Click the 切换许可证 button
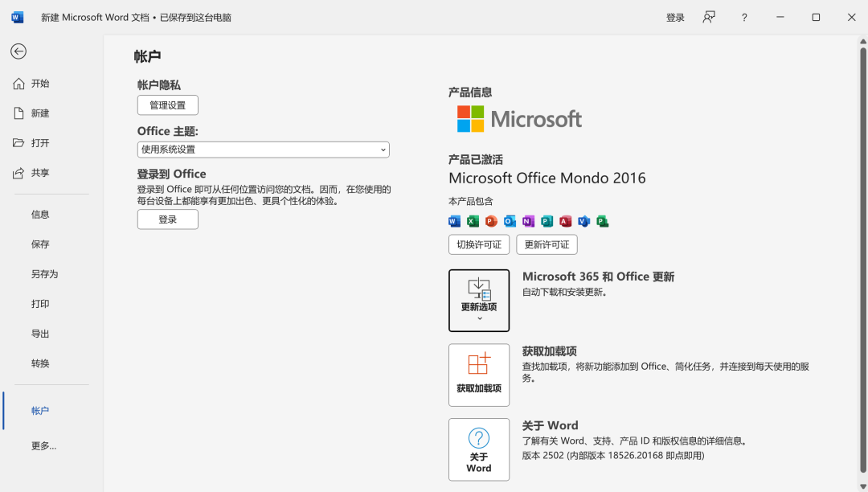The height and width of the screenshot is (492, 868). coord(479,244)
